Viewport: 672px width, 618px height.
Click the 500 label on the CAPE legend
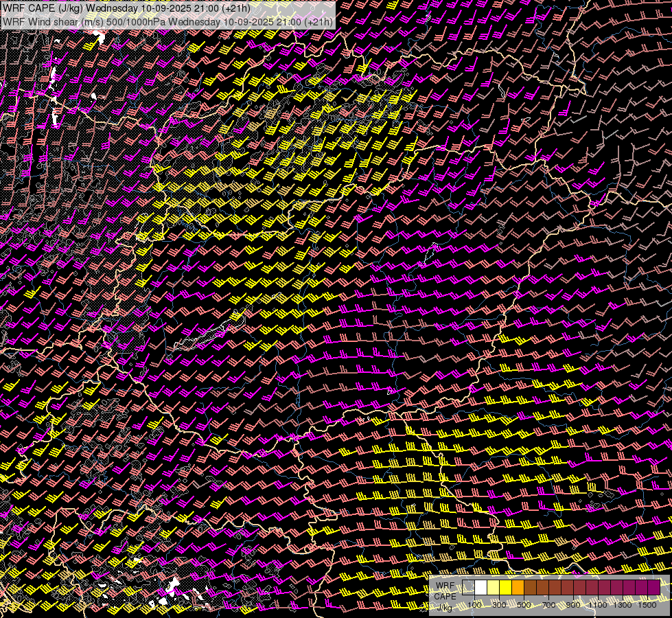(524, 605)
